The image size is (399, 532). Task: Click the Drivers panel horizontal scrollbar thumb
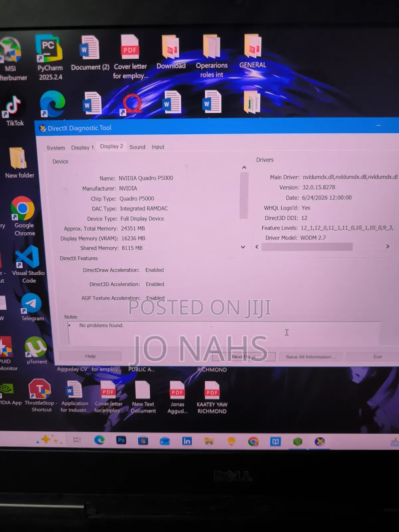[x=307, y=247]
